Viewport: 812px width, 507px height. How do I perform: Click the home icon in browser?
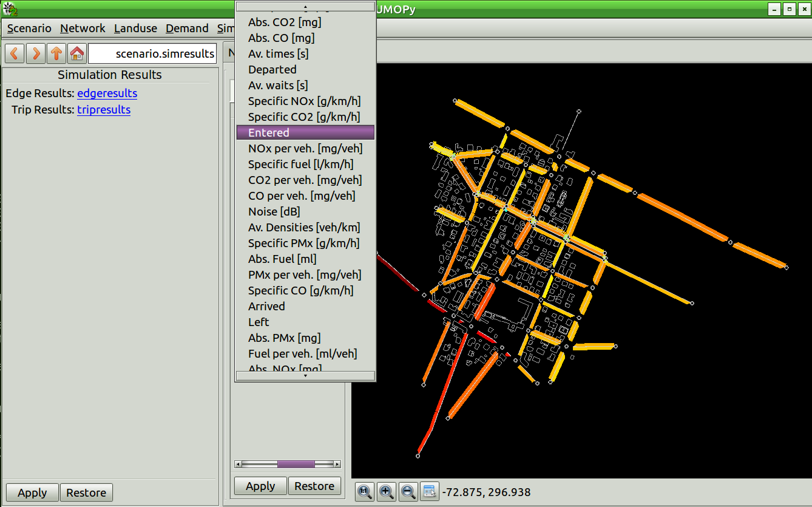(76, 53)
